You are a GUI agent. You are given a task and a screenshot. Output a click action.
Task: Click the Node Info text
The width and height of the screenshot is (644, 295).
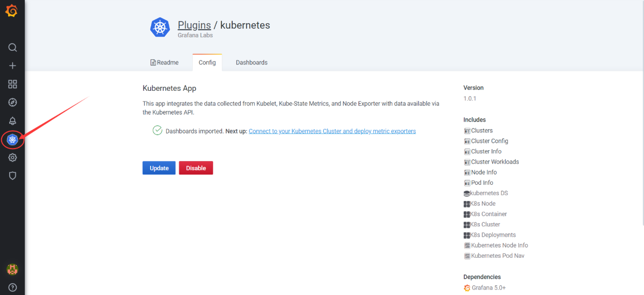(x=484, y=172)
